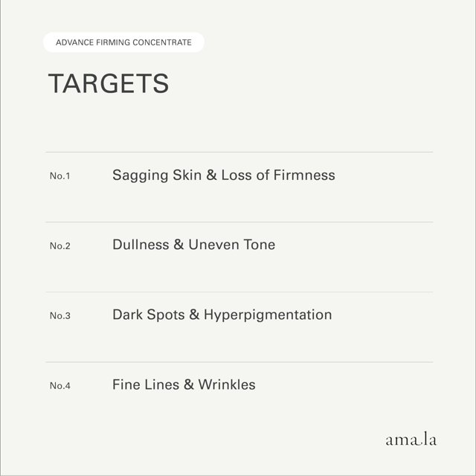Click the amala brand logo
Screen dimensions: 476x476
(x=411, y=439)
